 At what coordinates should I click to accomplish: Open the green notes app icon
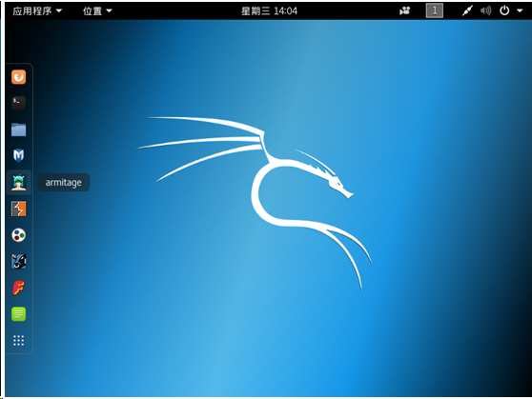tap(19, 314)
